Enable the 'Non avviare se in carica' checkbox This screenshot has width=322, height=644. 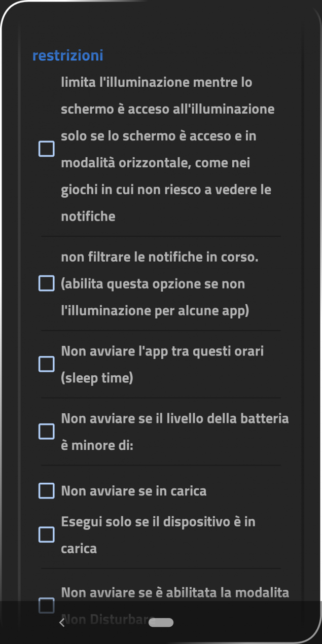pyautogui.click(x=47, y=491)
